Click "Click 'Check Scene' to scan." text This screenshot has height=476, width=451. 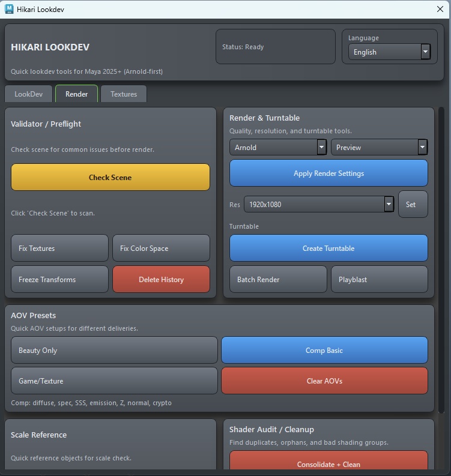53,213
